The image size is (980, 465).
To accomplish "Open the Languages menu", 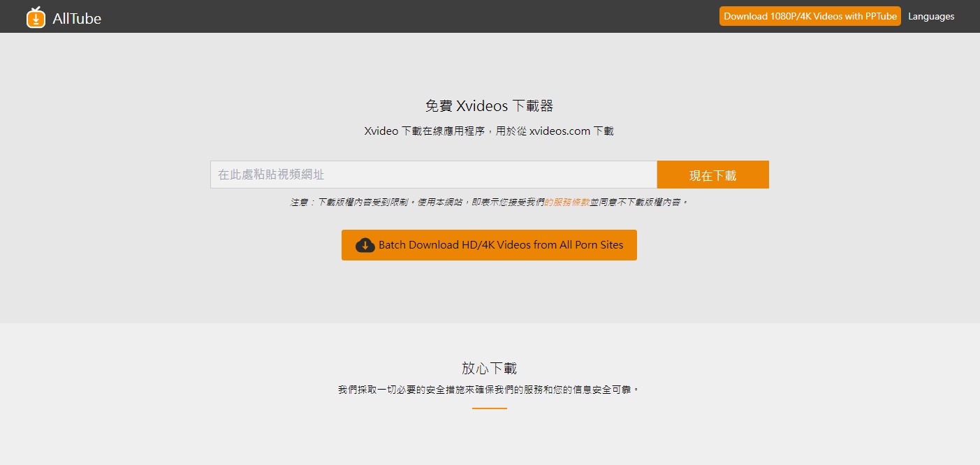I will (x=931, y=16).
